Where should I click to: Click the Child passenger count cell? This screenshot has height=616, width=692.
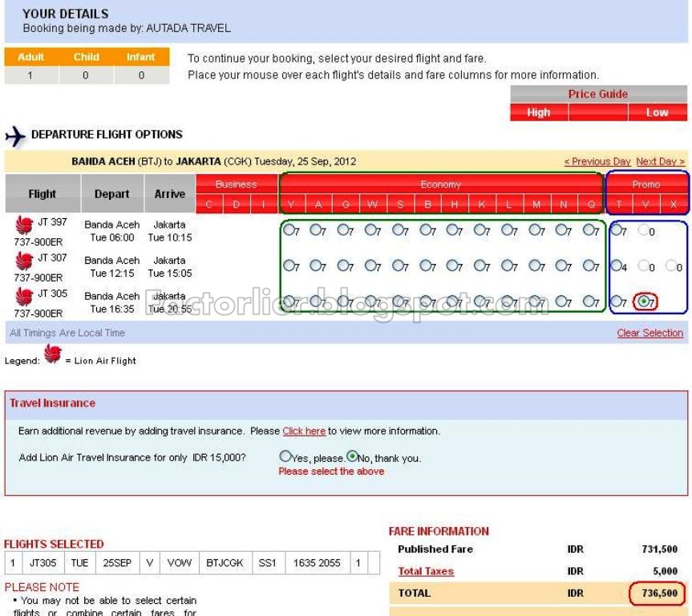pyautogui.click(x=86, y=75)
